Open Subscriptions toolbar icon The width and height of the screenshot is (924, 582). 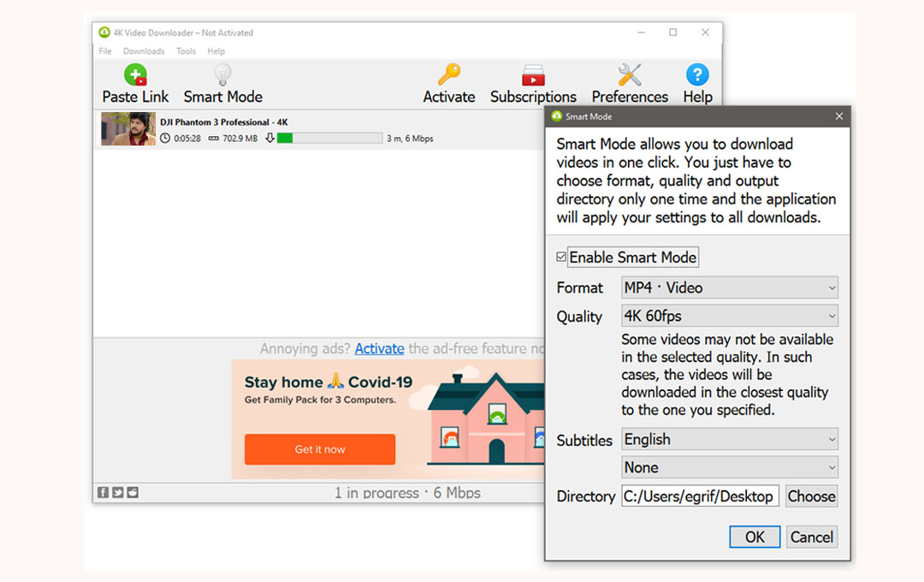click(x=533, y=74)
